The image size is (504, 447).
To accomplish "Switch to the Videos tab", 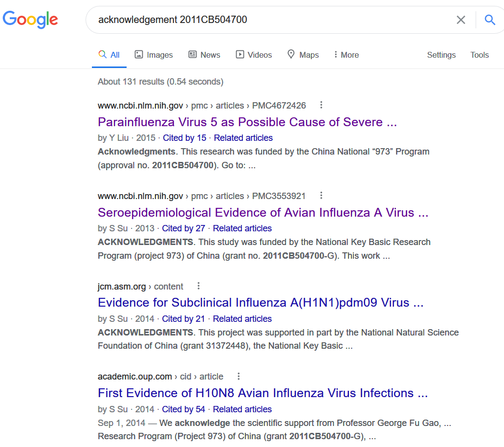I will point(254,55).
